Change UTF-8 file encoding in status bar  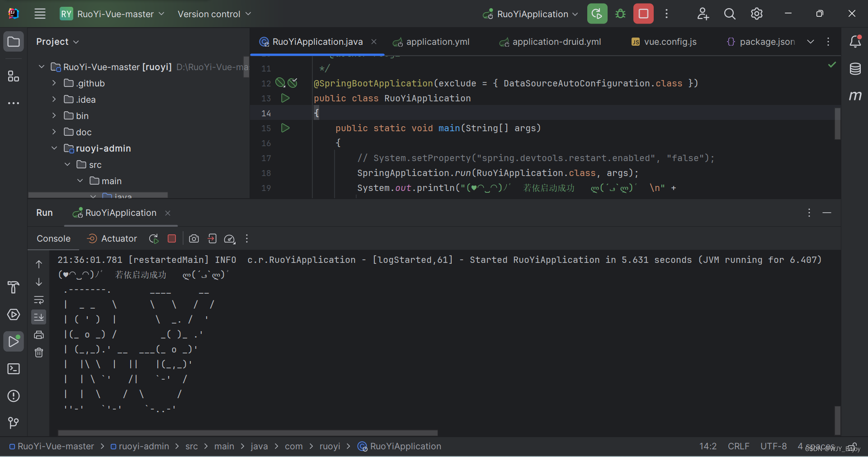pos(774,446)
